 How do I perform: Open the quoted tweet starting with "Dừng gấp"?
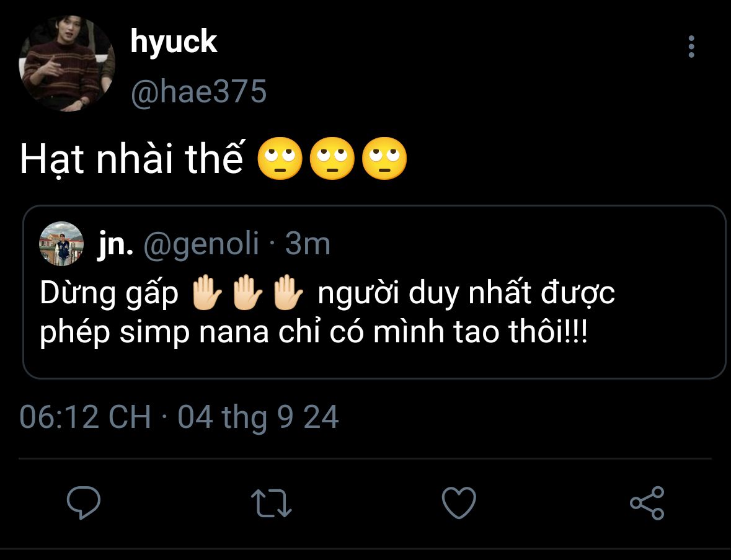[x=374, y=313]
